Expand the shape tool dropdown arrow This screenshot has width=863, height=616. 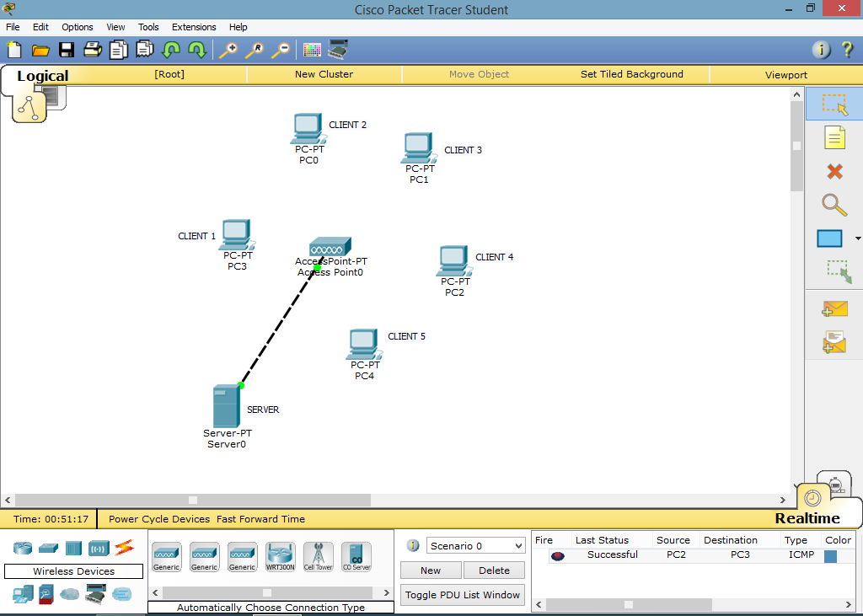(857, 238)
